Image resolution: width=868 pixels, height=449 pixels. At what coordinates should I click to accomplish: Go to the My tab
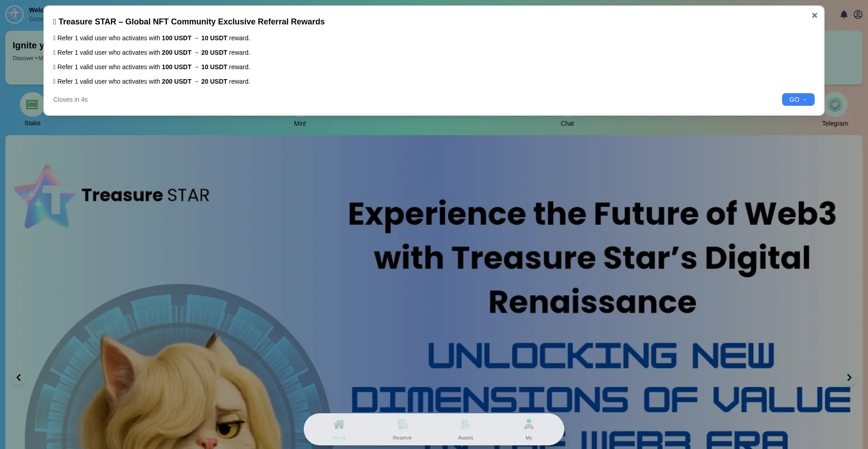coord(529,430)
